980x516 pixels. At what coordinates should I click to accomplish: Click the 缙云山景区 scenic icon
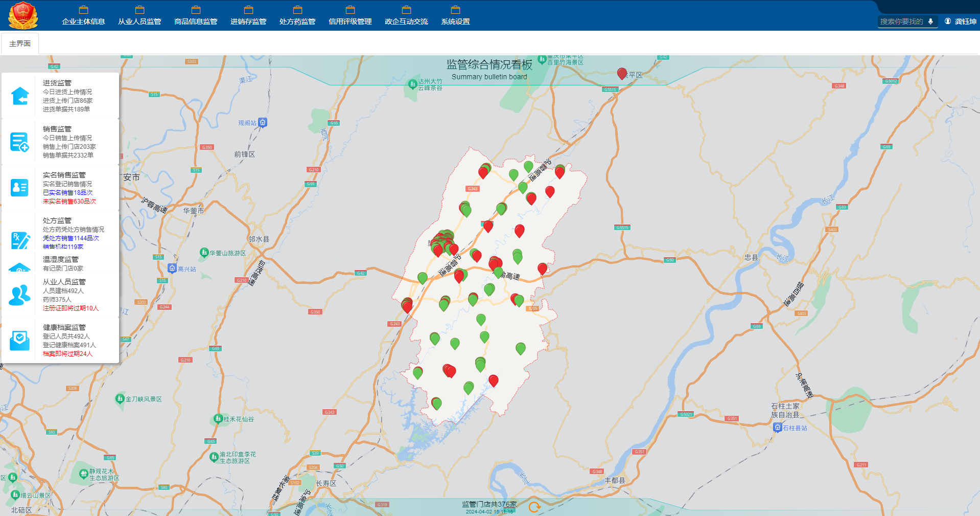(15, 495)
